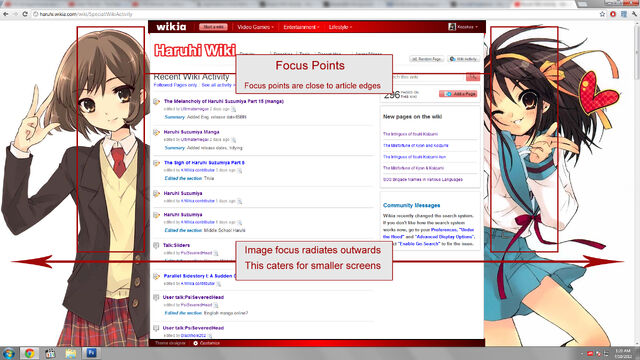This screenshot has height=360, width=640.
Task: Open The Melancholy of Haruhi Suzumiya Part 15 (manga)
Action: tap(224, 101)
